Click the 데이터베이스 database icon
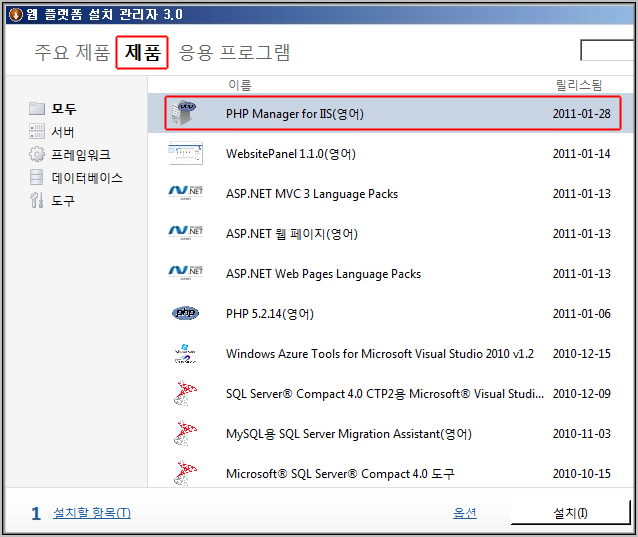 point(37,177)
